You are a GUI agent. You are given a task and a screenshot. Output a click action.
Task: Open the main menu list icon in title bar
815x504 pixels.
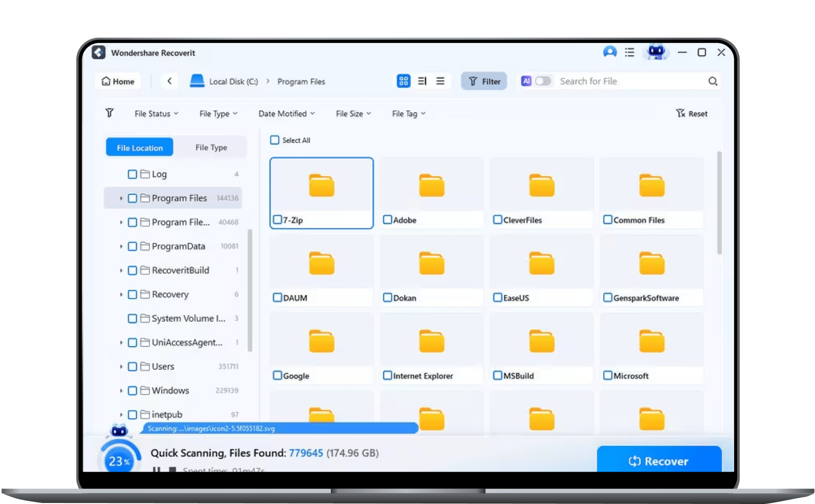pyautogui.click(x=630, y=53)
